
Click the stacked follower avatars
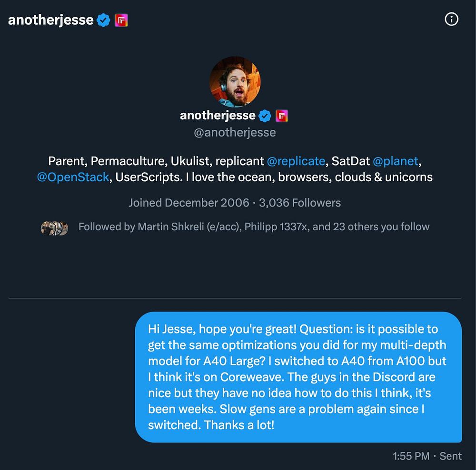pos(54,228)
